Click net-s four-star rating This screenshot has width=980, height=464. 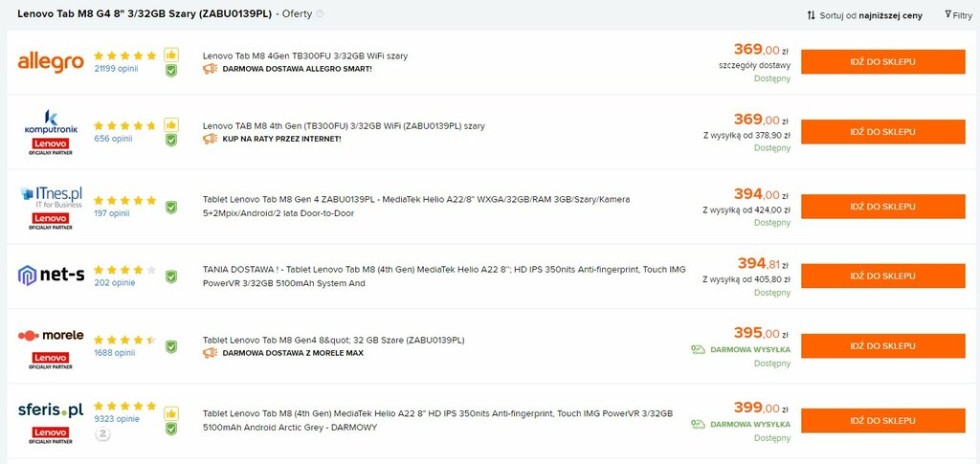pos(125,271)
